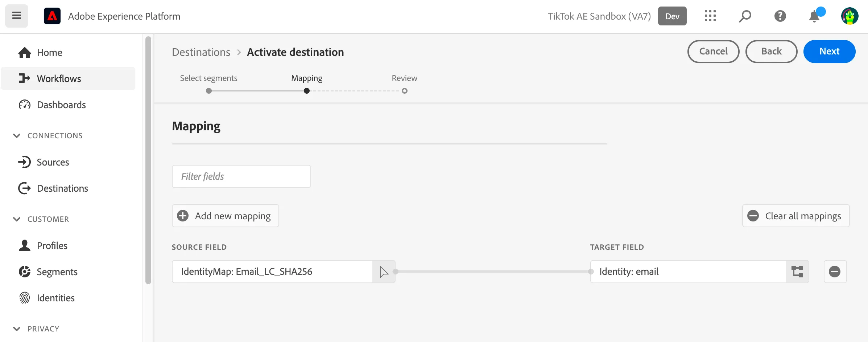Open Dashboards in sidebar
Viewport: 868px width, 342px height.
pos(68,105)
